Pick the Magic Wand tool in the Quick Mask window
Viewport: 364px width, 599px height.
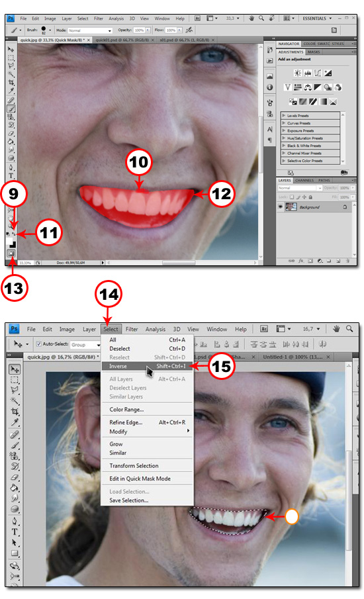tap(11, 74)
